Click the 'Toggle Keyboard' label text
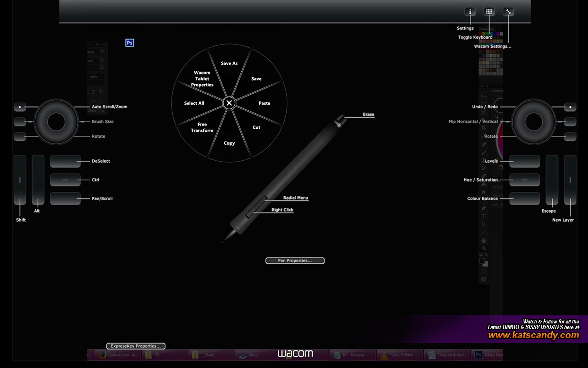The width and height of the screenshot is (588, 368). [475, 37]
